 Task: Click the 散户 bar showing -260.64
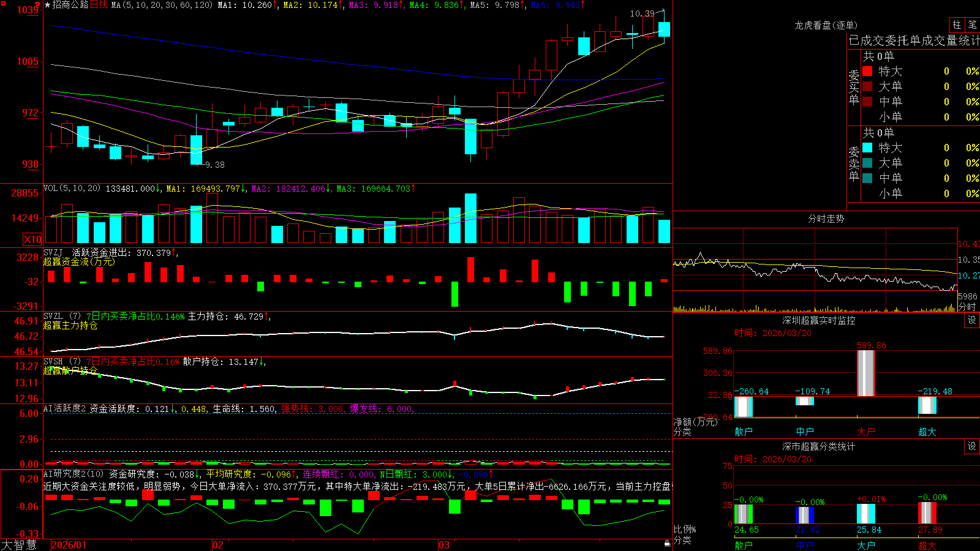[x=744, y=407]
